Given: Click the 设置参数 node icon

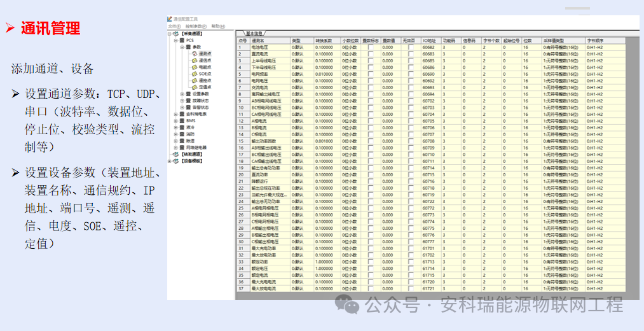Looking at the screenshot, I should point(189,94).
